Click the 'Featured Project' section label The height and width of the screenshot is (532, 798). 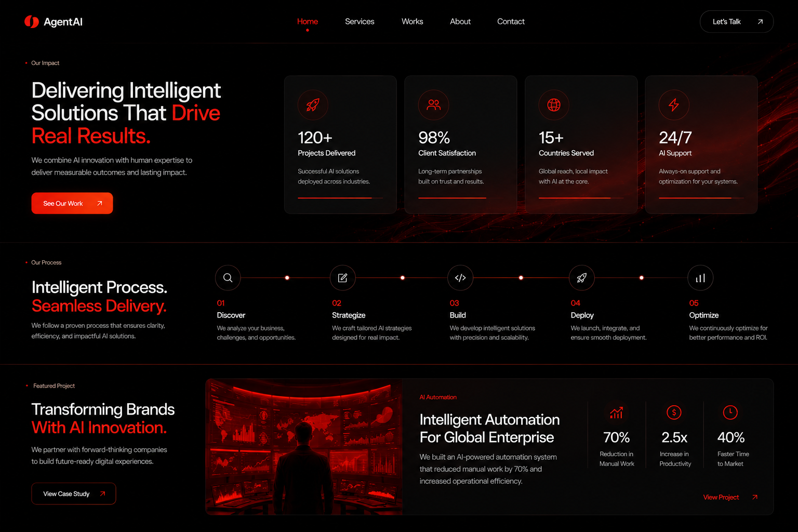click(x=54, y=385)
